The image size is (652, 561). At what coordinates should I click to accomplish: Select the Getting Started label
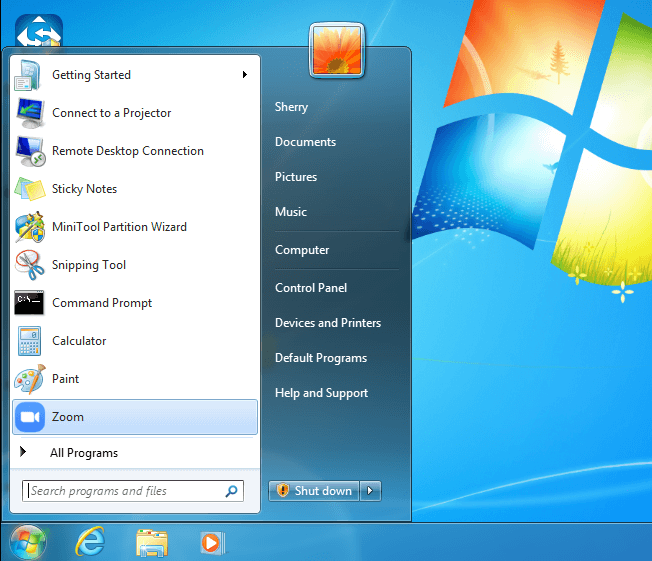coord(91,75)
